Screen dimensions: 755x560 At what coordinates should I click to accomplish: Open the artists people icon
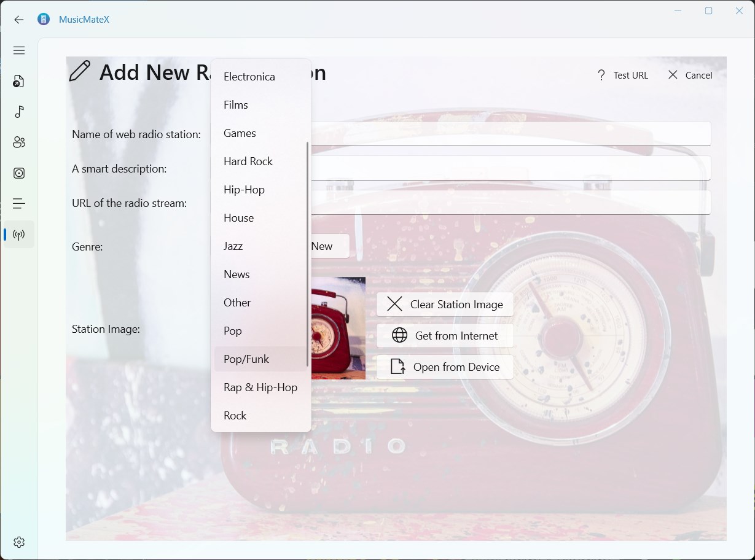pyautogui.click(x=19, y=142)
